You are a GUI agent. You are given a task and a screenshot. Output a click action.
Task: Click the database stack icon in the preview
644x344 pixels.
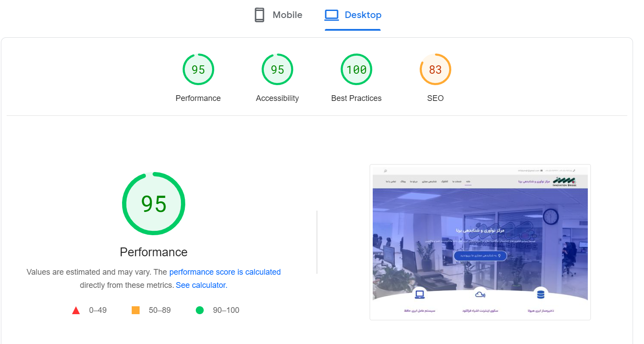click(540, 294)
